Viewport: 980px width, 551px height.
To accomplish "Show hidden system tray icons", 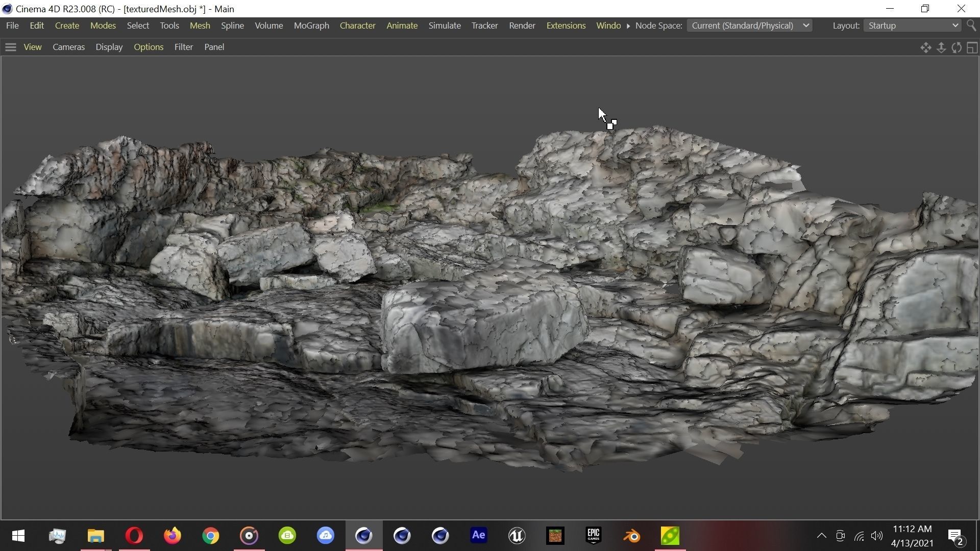I will [x=821, y=536].
